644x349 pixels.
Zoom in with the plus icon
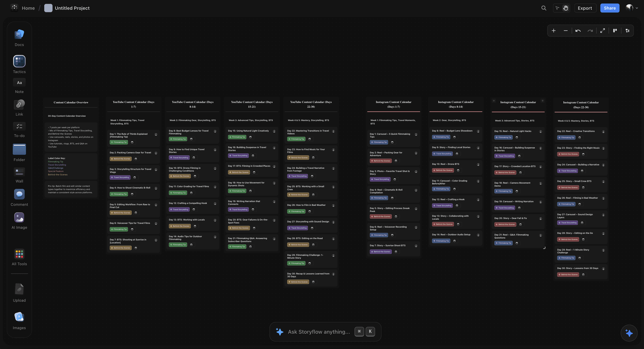[554, 31]
